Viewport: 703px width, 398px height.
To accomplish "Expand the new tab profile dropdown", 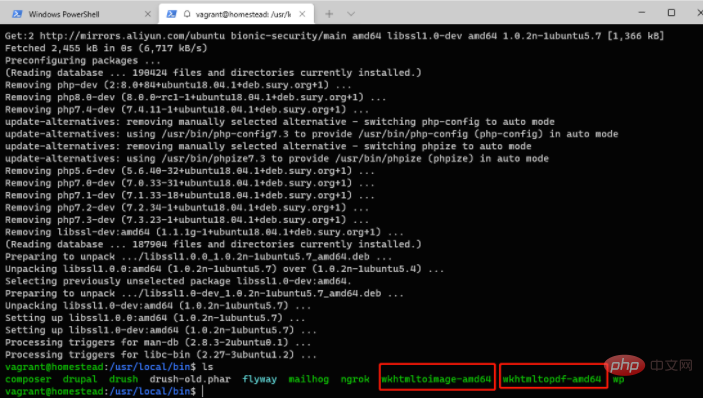I will pyautogui.click(x=351, y=14).
